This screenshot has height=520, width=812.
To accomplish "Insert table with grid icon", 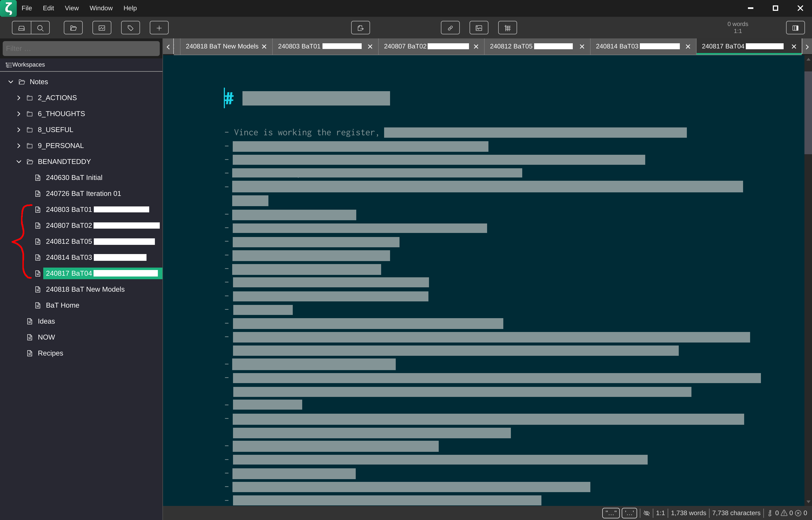I will (x=507, y=28).
